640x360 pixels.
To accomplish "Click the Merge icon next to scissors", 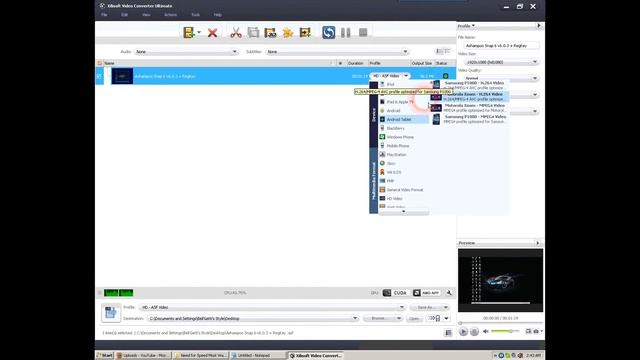I will point(253,33).
